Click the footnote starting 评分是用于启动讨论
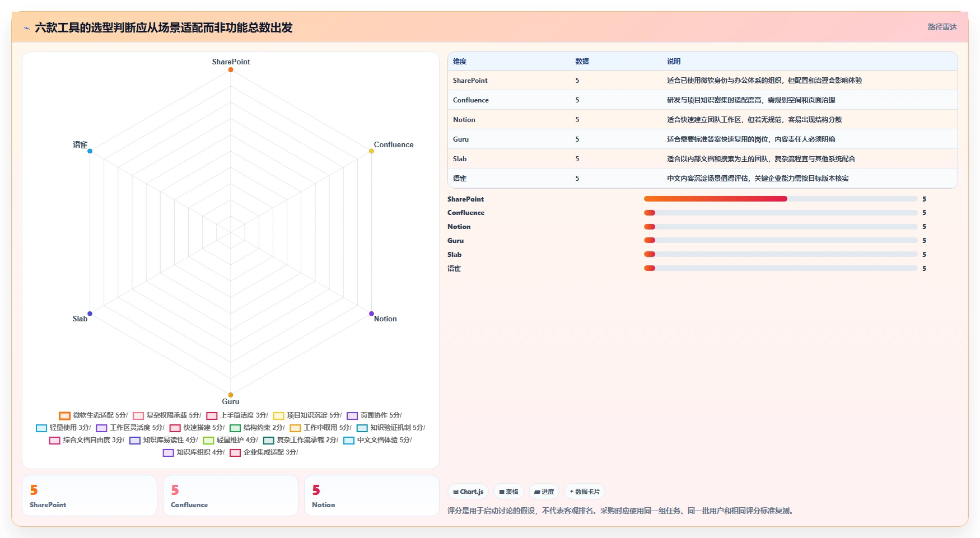This screenshot has height=538, width=980. tap(622, 511)
